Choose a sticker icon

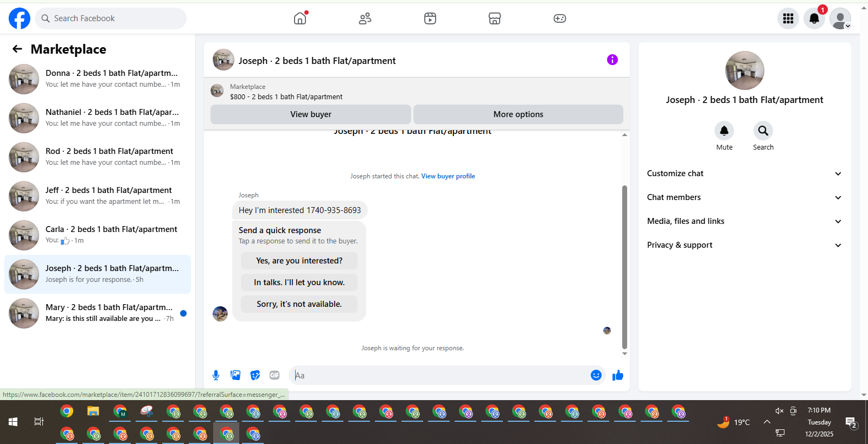click(x=255, y=375)
